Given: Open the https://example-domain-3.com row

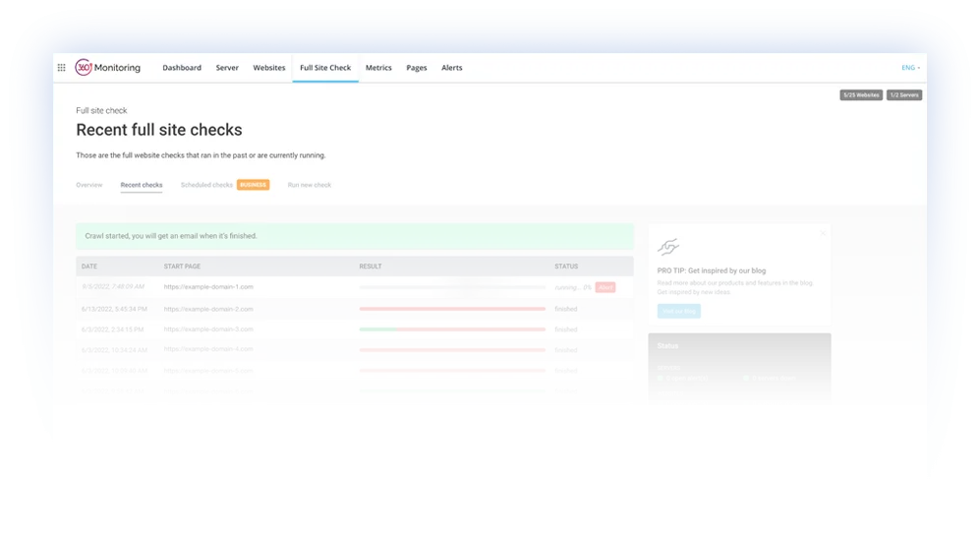Looking at the screenshot, I should [x=355, y=329].
